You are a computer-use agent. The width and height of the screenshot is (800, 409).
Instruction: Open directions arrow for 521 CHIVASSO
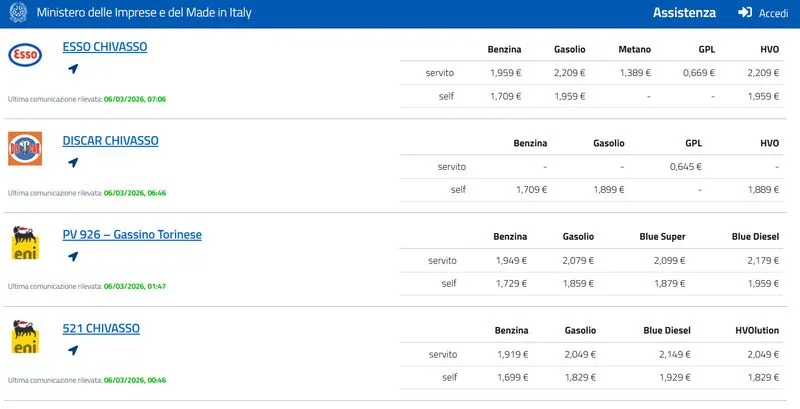(x=73, y=351)
